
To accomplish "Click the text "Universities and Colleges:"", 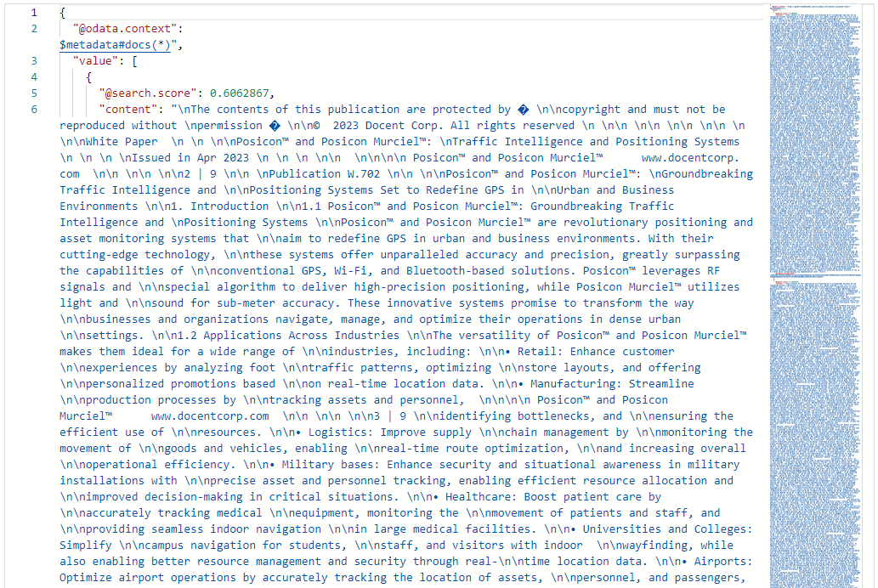I will coord(667,529).
